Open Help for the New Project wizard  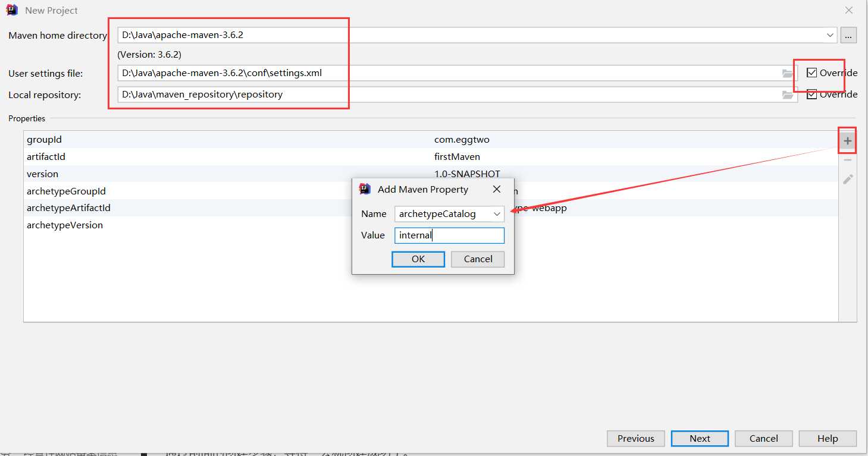(828, 439)
